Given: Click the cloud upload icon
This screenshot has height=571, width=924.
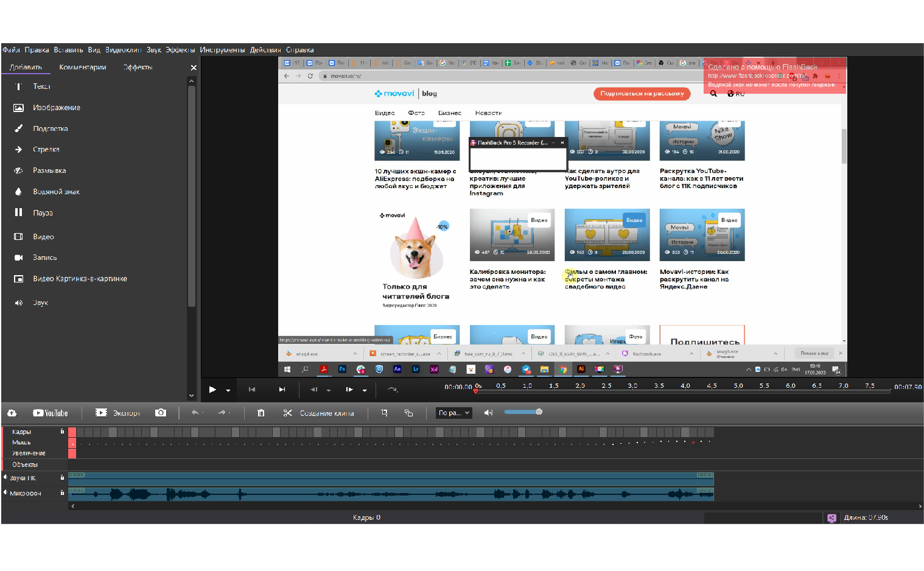Looking at the screenshot, I should 12,413.
